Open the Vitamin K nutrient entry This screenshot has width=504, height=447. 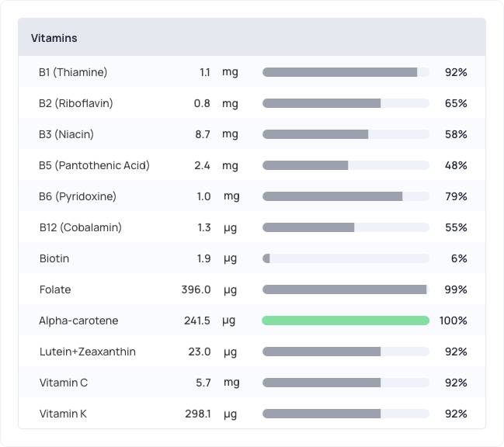[63, 414]
